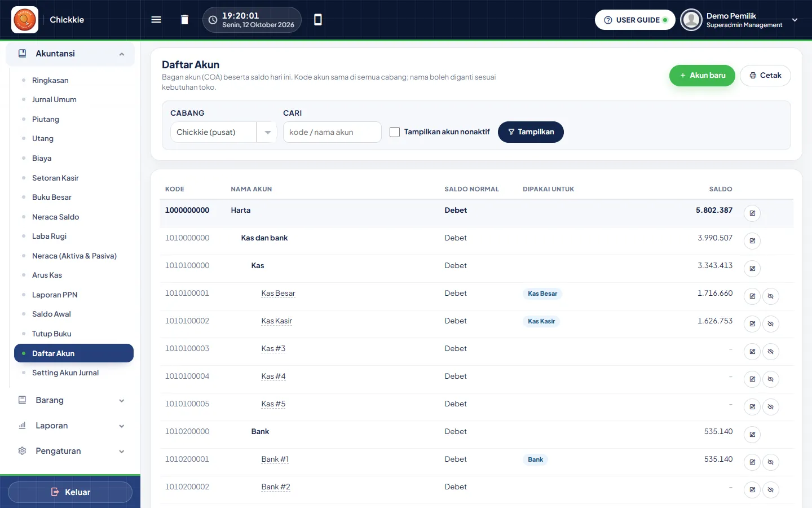This screenshot has height=508, width=812.
Task: Deactivate the Kas #4 account
Action: [x=771, y=379]
